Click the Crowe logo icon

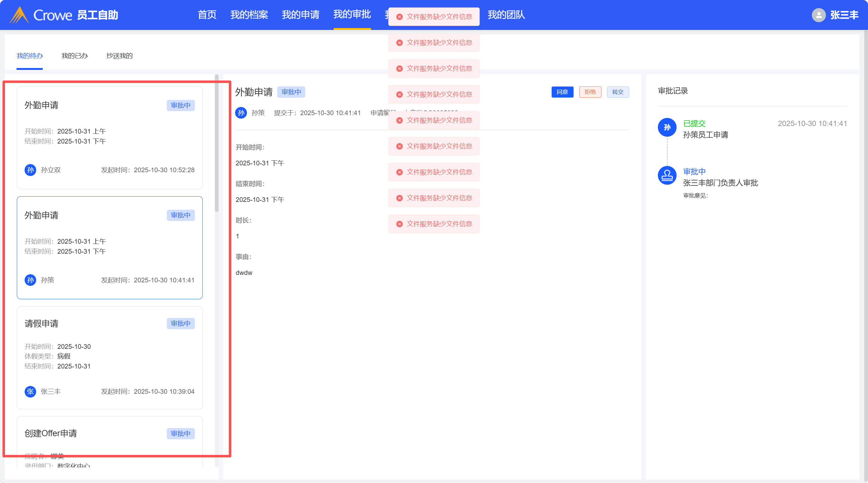coord(19,15)
